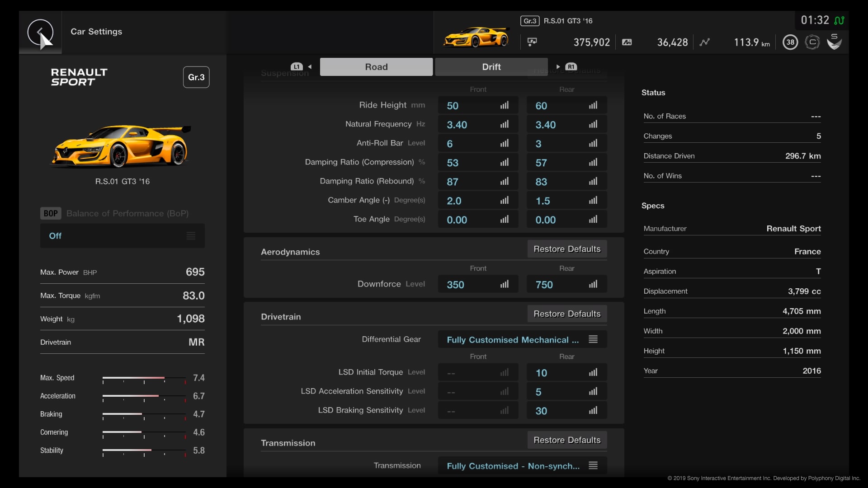Adjust rear Downforce level 750

(566, 285)
